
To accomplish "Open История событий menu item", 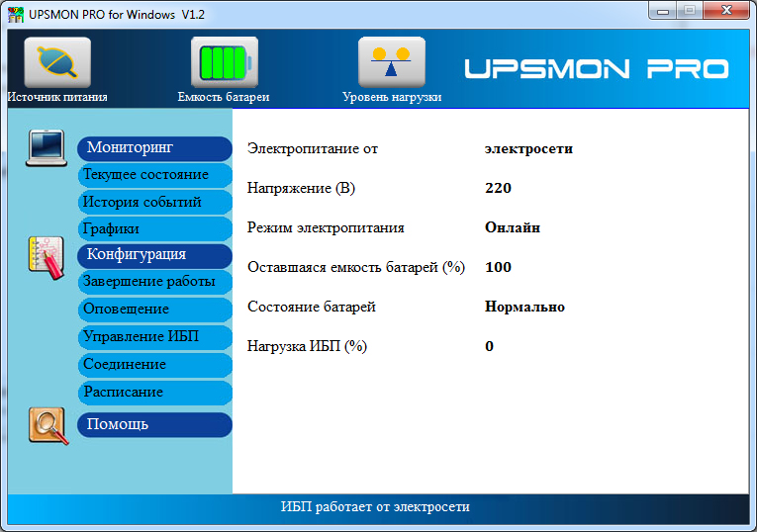I will click(154, 202).
